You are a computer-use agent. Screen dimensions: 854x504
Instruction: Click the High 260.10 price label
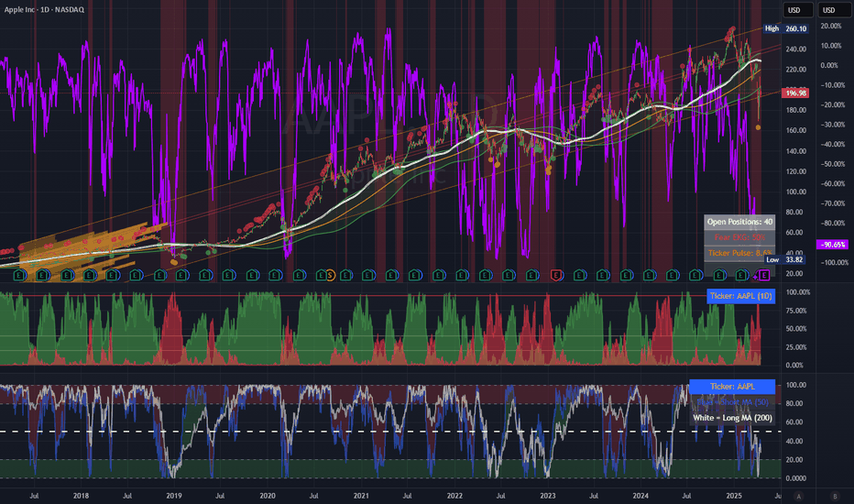[785, 28]
